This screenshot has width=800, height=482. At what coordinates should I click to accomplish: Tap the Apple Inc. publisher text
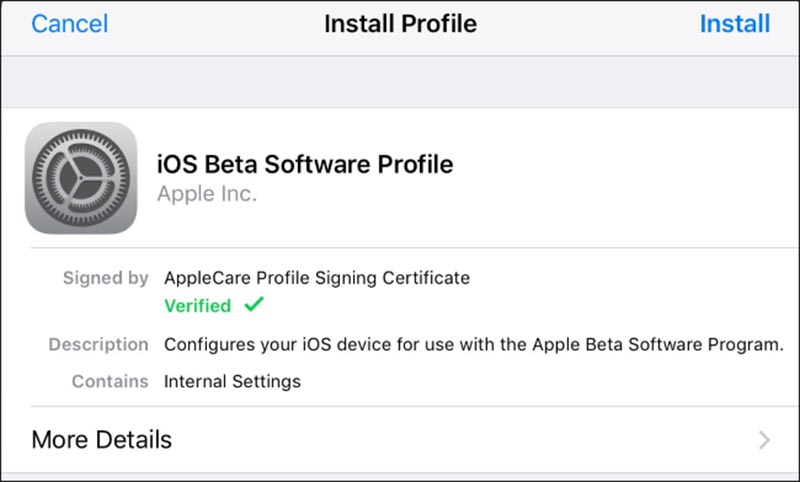[x=207, y=194]
